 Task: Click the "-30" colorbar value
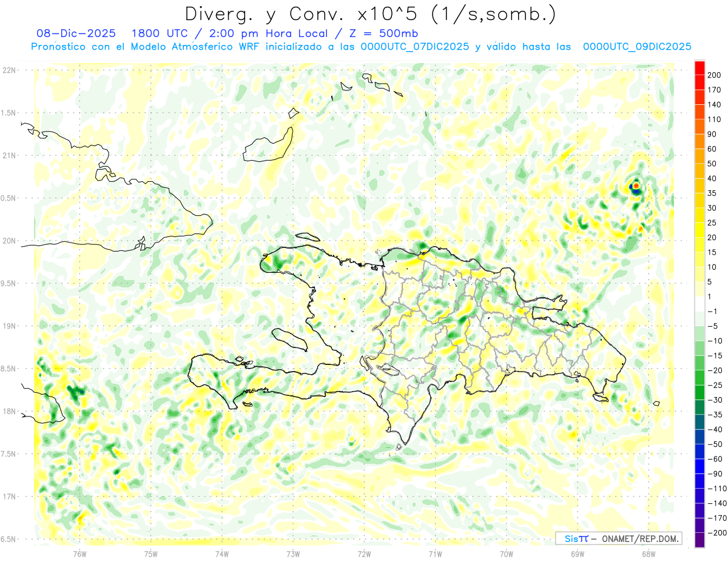click(x=716, y=400)
